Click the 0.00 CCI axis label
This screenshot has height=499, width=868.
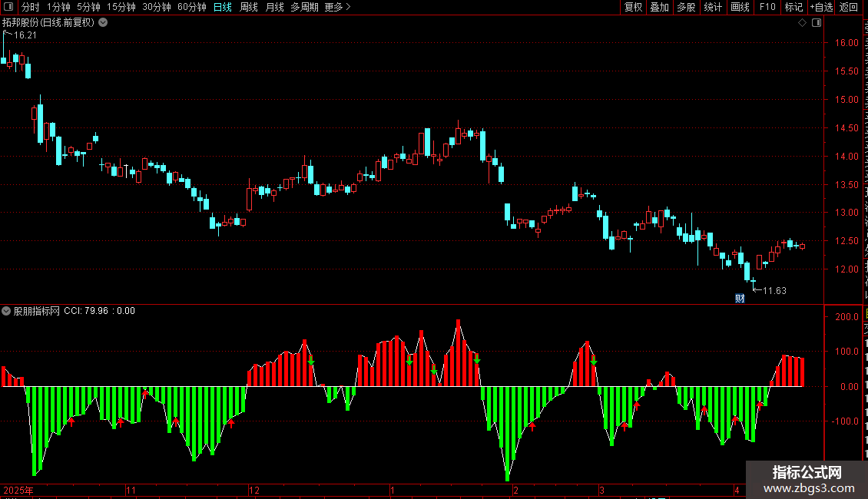tap(850, 387)
